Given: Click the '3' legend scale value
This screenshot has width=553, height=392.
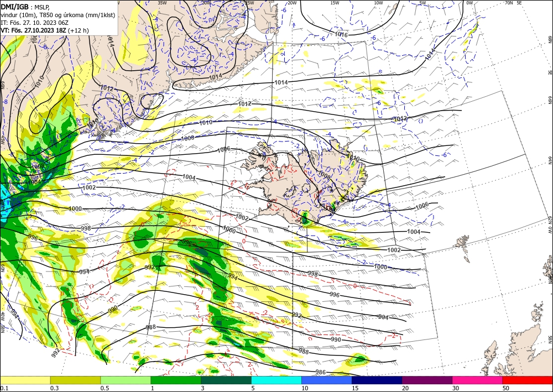Looking at the screenshot, I should point(202,388).
